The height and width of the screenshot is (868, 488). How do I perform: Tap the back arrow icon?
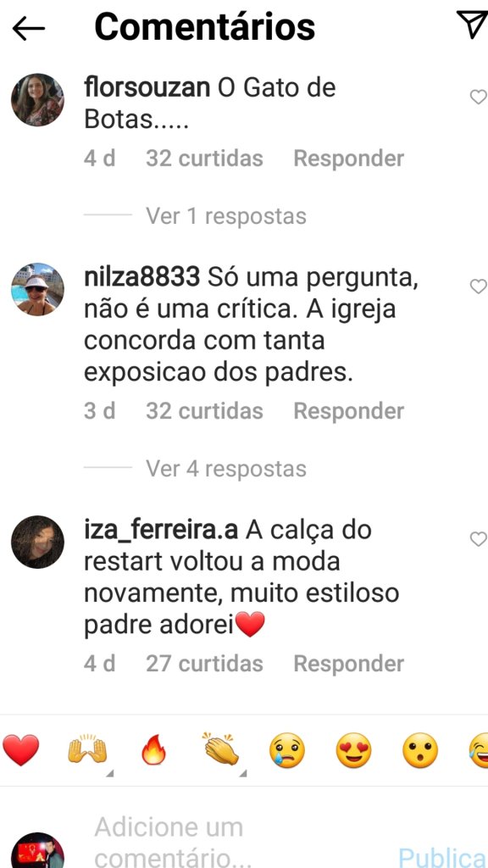point(28,28)
